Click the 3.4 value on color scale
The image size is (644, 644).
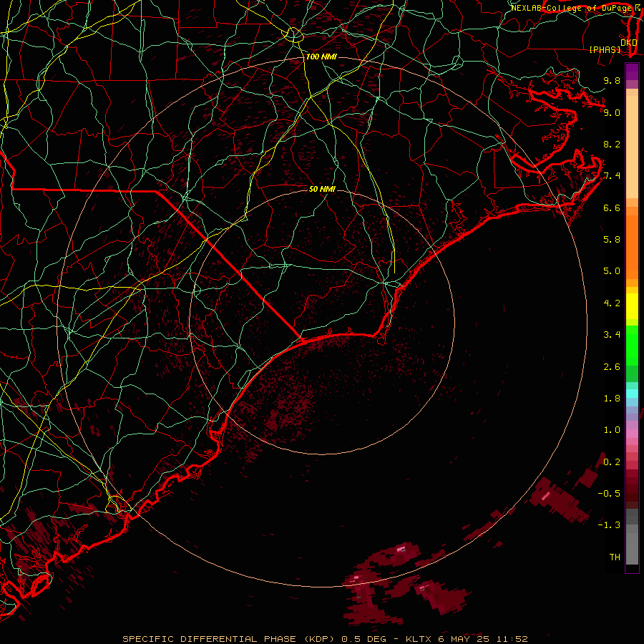[612, 335]
